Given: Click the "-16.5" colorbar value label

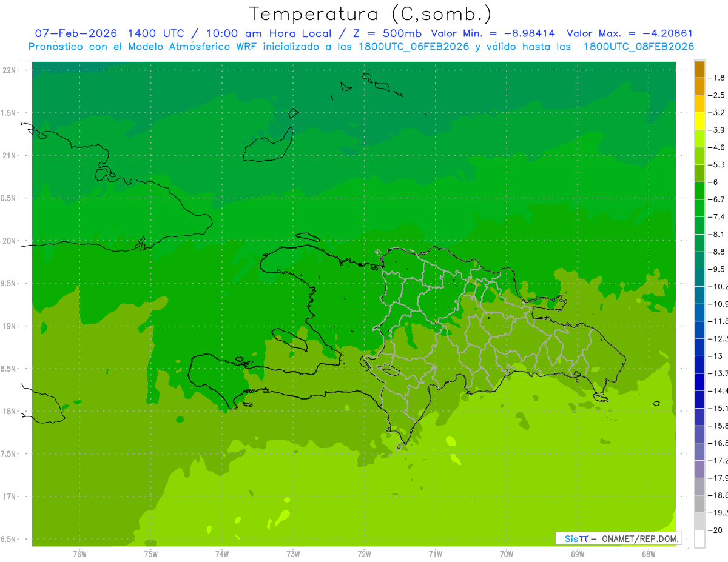Looking at the screenshot, I should pyautogui.click(x=718, y=443).
